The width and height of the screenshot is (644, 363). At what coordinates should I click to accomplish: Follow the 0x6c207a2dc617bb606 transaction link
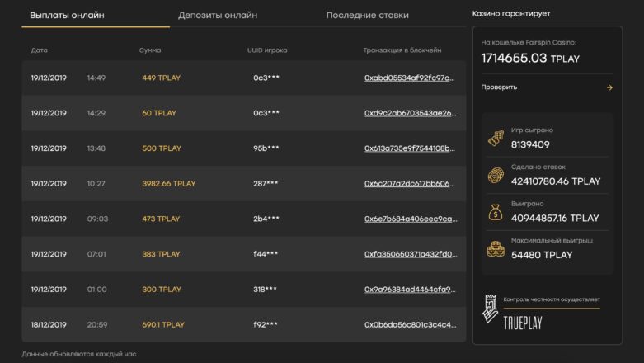pyautogui.click(x=409, y=184)
